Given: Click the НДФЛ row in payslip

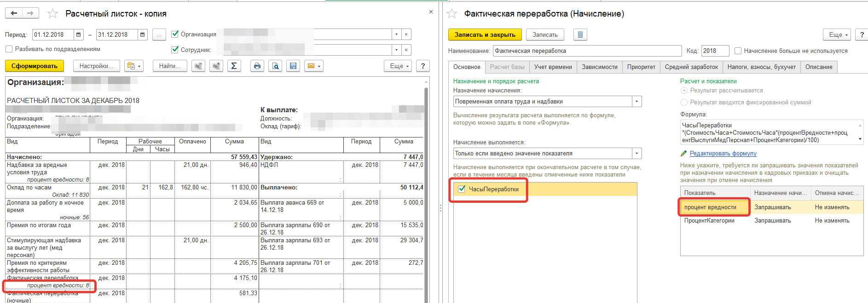Looking at the screenshot, I should coord(341,172).
